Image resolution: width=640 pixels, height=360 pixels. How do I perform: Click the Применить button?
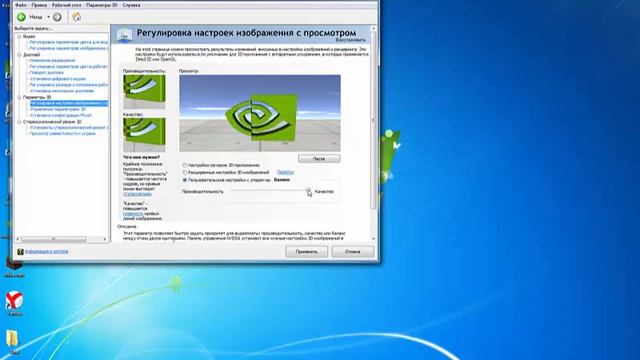[x=306, y=252]
